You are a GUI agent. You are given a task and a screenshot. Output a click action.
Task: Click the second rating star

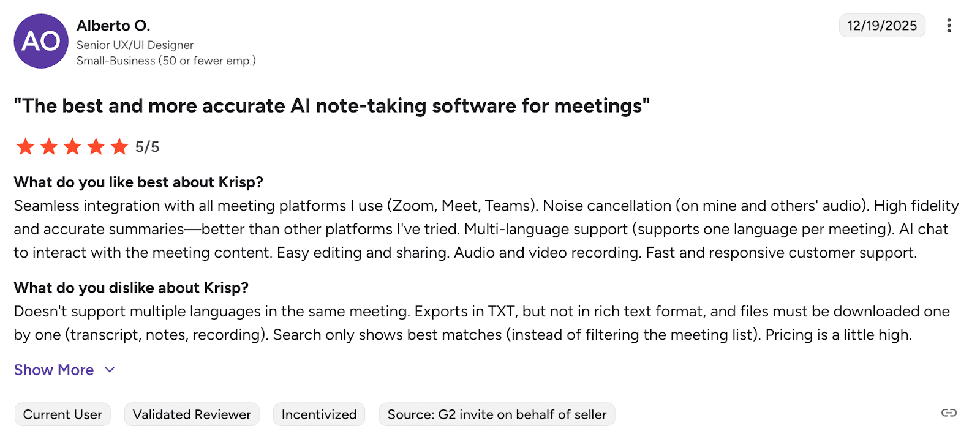(x=49, y=147)
